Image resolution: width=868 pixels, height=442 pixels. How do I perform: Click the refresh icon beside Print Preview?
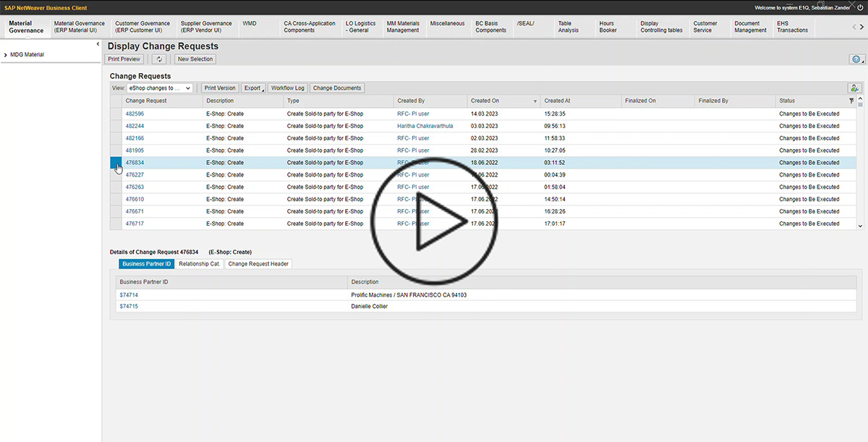(159, 59)
